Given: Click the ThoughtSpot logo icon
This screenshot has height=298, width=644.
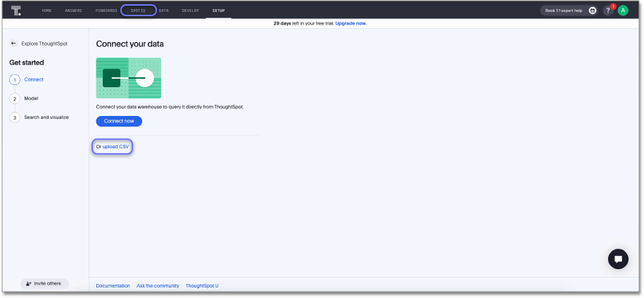Looking at the screenshot, I should tap(16, 11).
